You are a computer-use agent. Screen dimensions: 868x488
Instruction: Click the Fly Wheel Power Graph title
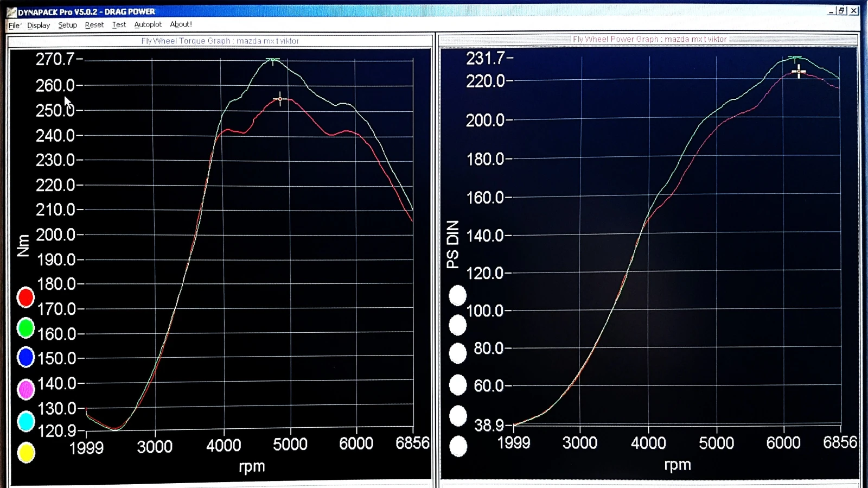click(649, 39)
